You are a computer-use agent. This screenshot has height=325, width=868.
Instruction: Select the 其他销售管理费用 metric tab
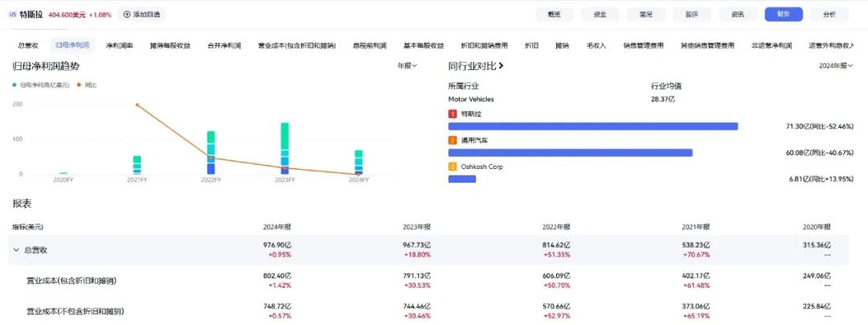pos(707,45)
